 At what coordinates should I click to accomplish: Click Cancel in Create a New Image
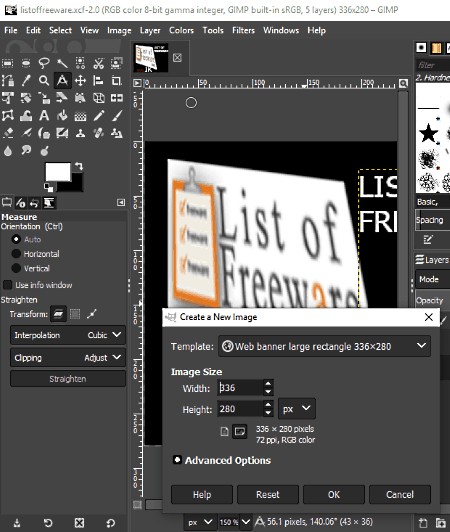pos(400,495)
